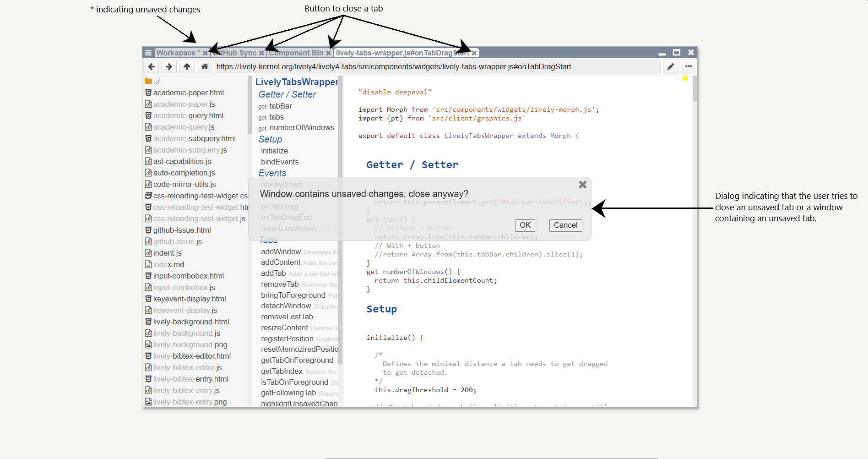The image size is (868, 459).
Task: Click the pencil edit icon
Action: (670, 67)
